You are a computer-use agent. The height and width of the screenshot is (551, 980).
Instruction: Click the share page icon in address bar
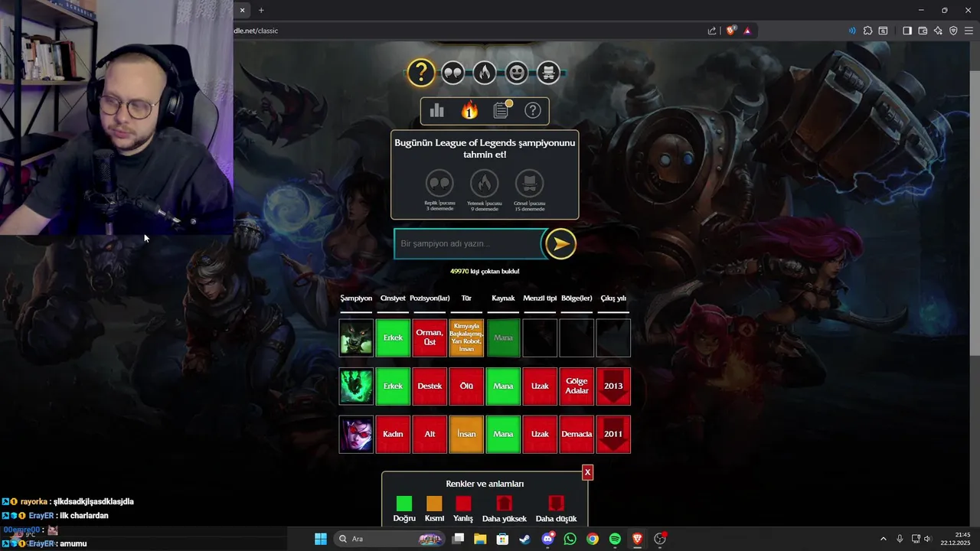point(712,31)
